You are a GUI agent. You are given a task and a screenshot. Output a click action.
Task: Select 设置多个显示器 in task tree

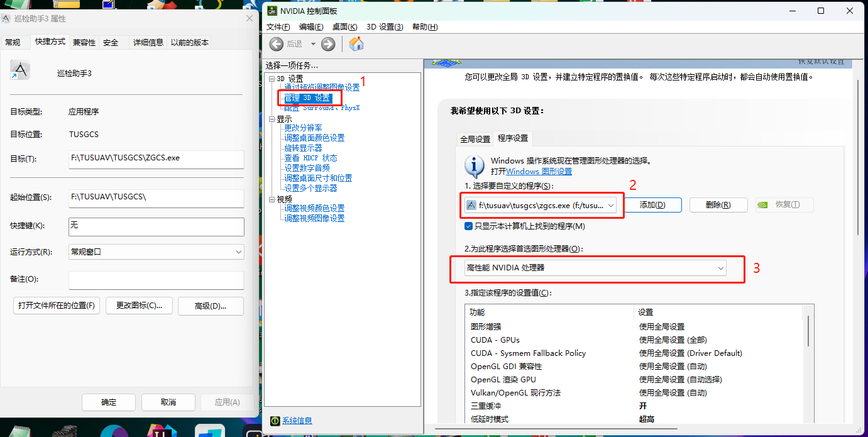(310, 188)
